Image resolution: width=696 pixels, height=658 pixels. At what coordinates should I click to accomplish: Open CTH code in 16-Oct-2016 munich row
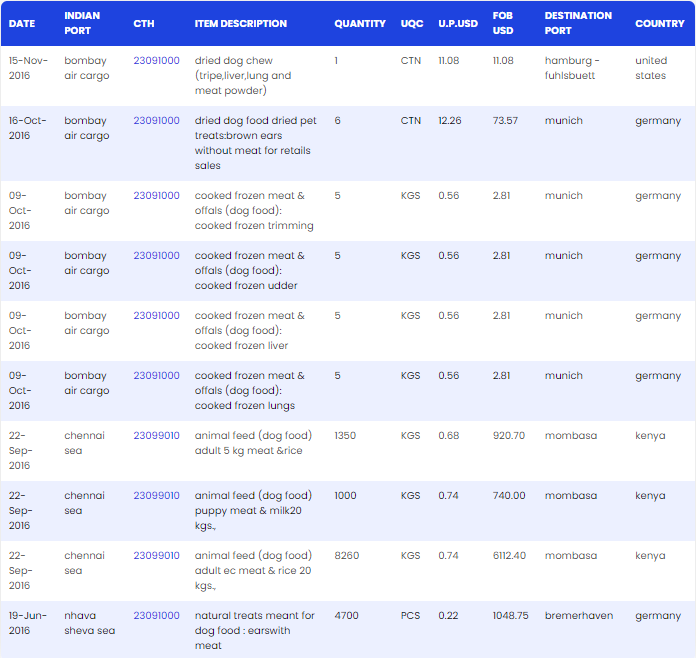click(156, 120)
